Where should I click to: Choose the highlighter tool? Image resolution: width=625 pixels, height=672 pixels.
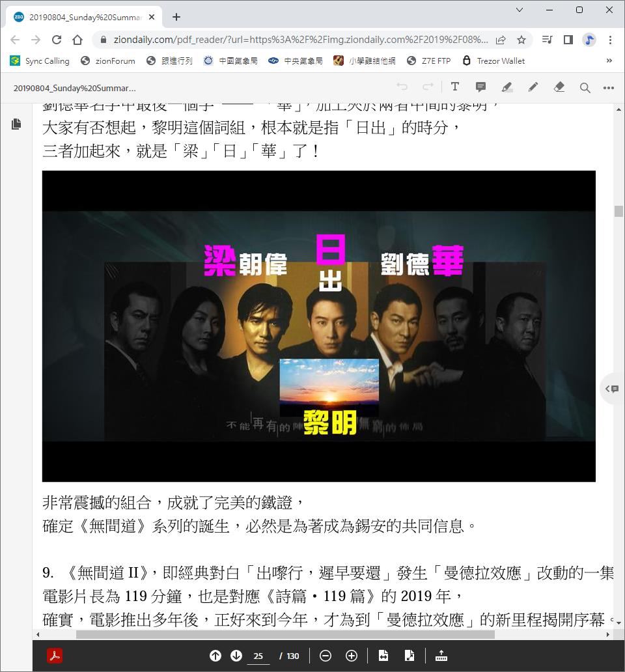point(507,87)
